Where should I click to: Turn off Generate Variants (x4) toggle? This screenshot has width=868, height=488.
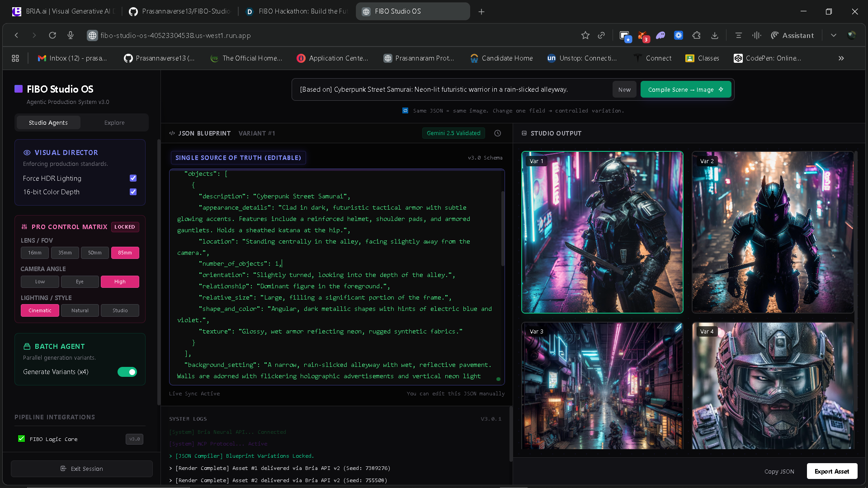127,372
